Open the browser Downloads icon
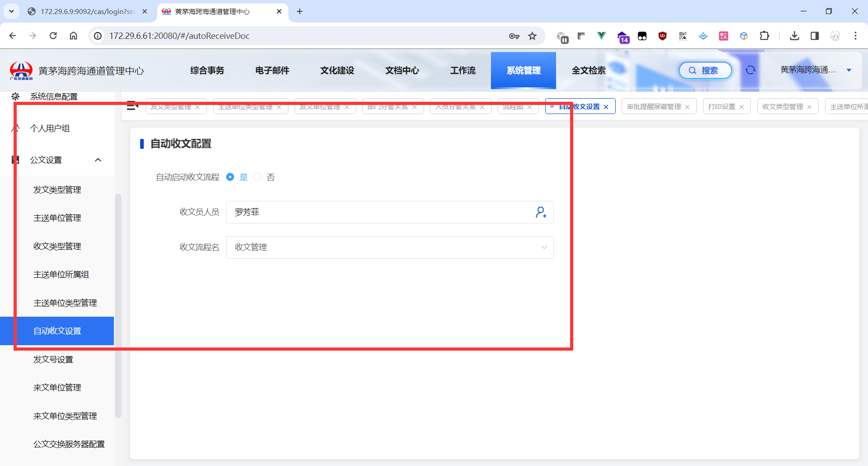Viewport: 868px width, 466px height. (794, 36)
